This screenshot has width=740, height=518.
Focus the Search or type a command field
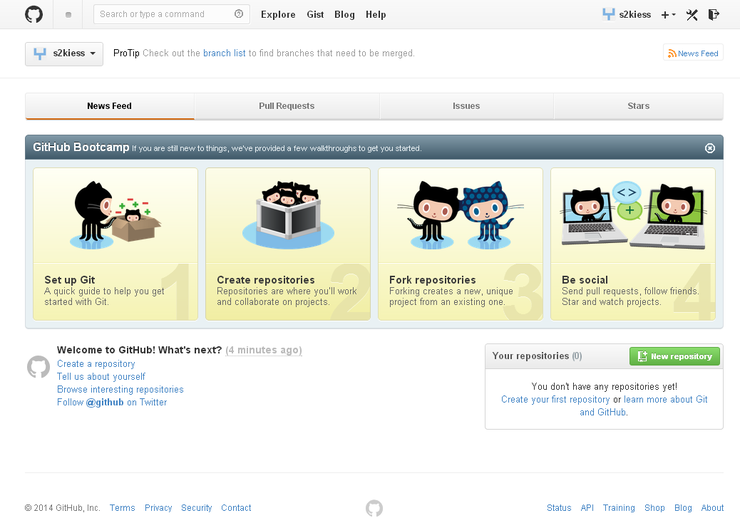pos(171,14)
